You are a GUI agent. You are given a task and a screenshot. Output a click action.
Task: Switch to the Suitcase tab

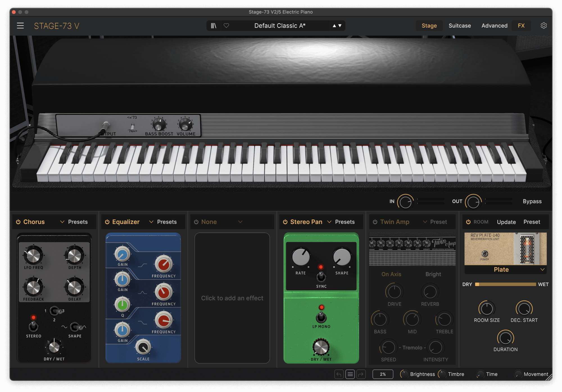[459, 26]
